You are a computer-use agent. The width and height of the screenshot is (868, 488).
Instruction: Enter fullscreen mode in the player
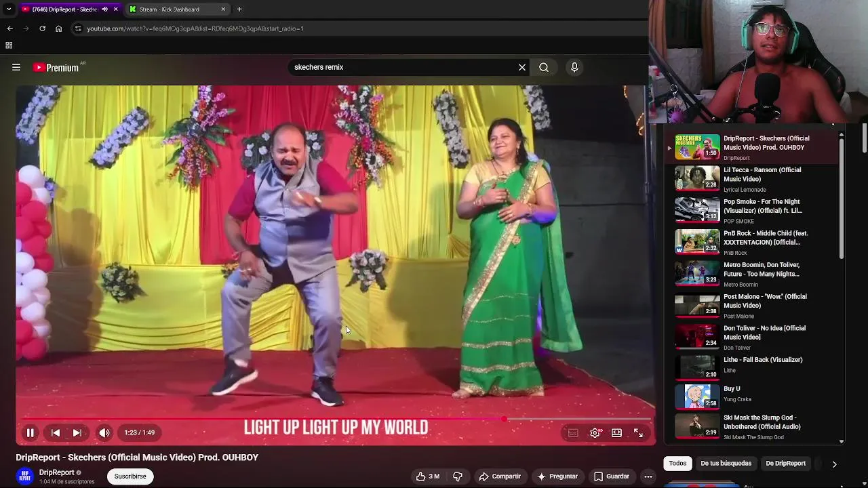[x=638, y=432]
